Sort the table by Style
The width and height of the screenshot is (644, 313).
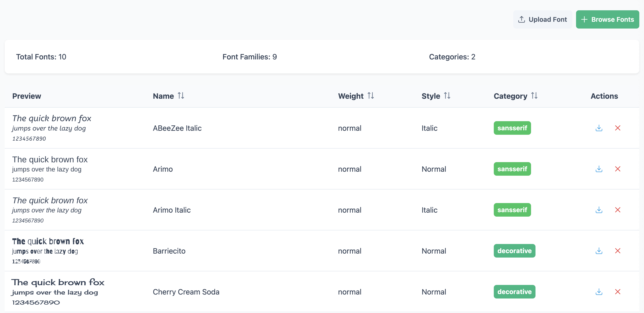click(x=447, y=96)
